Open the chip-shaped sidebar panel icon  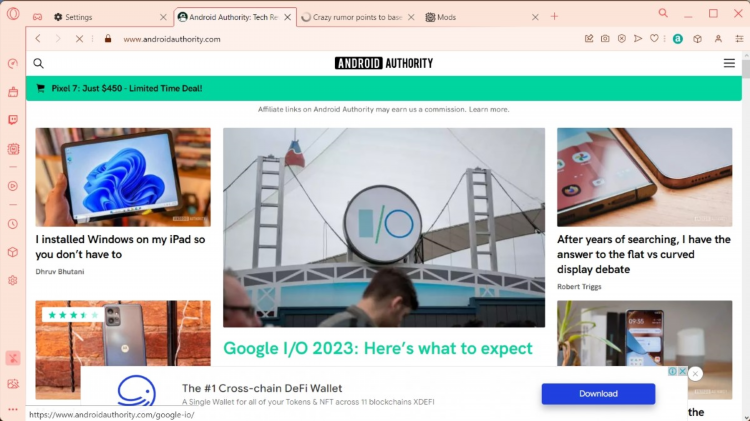(x=13, y=149)
